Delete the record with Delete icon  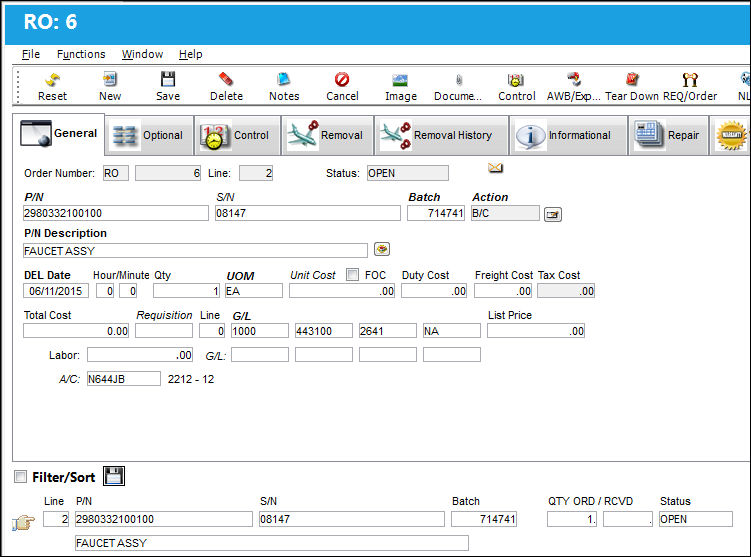tap(226, 80)
